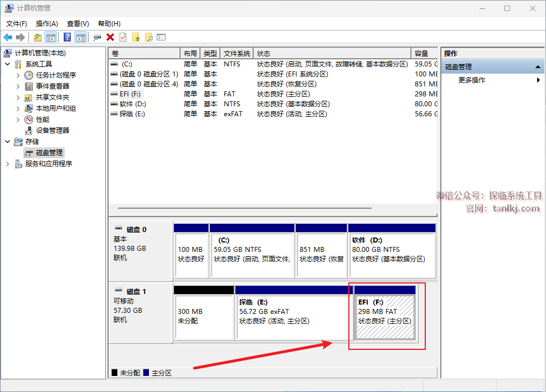The height and width of the screenshot is (392, 546).
Task: Click the 容量 column header
Action: (x=422, y=54)
